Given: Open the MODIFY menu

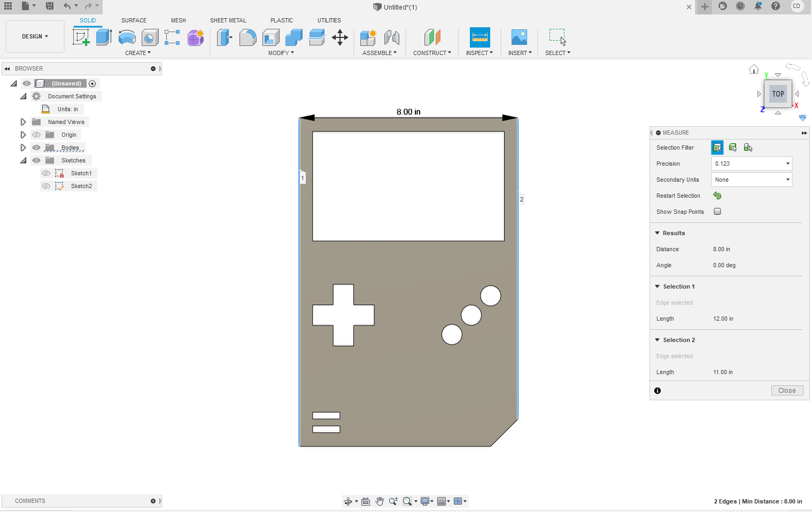Looking at the screenshot, I should point(281,53).
